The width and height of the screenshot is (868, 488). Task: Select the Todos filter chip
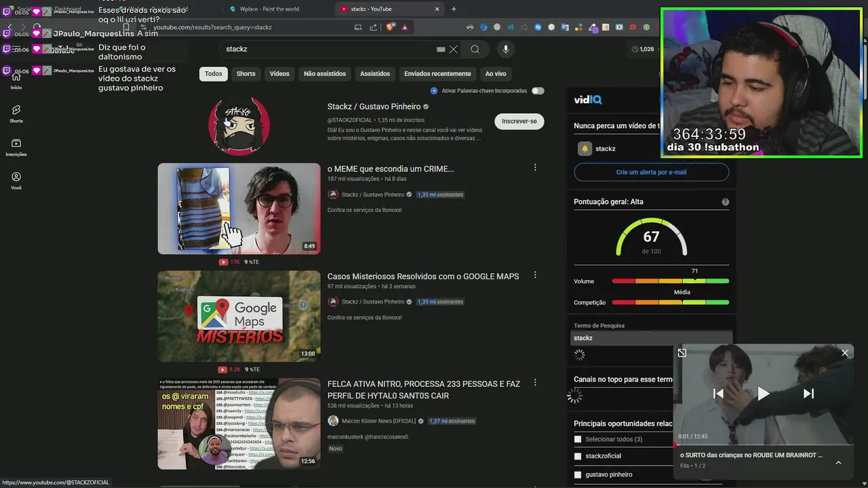pos(214,74)
